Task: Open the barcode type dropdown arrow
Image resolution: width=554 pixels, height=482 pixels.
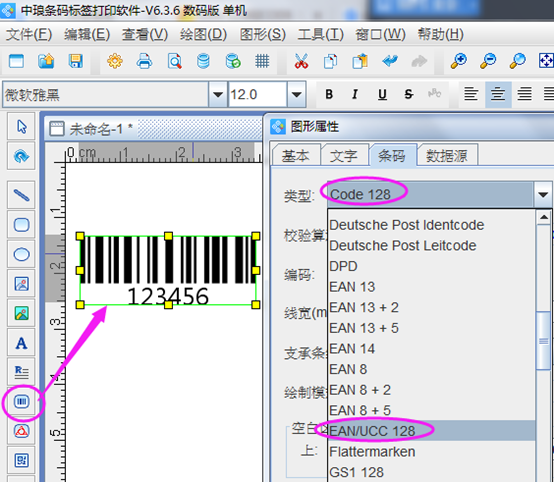Action: [x=543, y=194]
